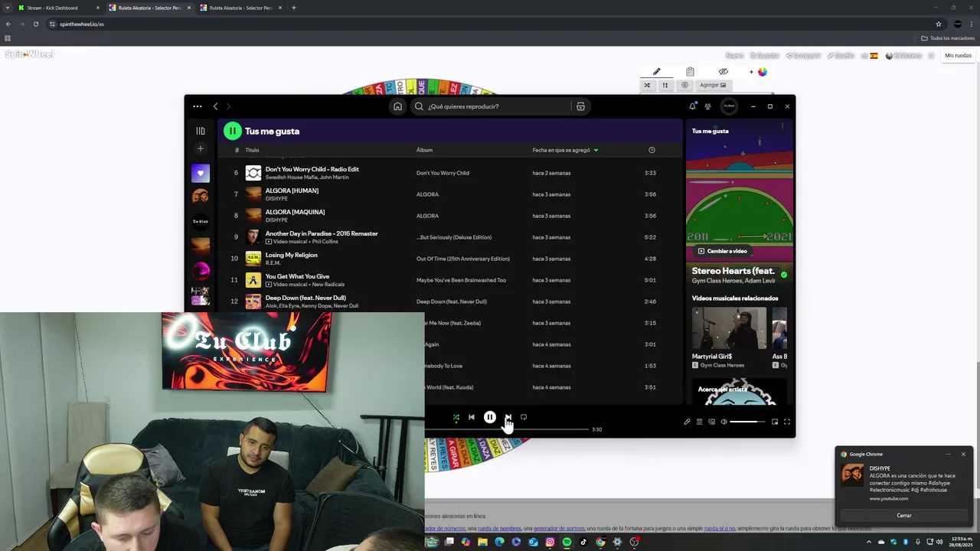Open Spotify from Windows taskbar
Viewport: 980px width, 551px height.
coord(567,542)
